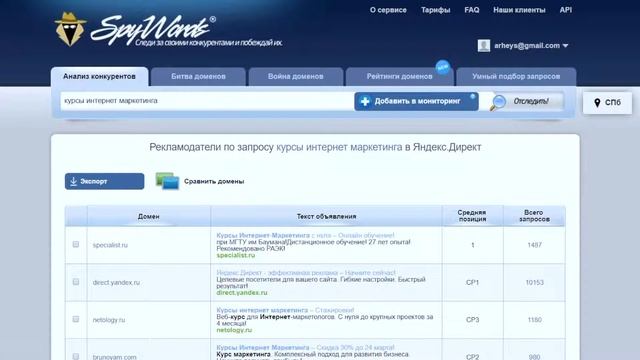Switch to the Битва доменов tab
Image resolution: width=640 pixels, height=360 pixels.
(x=198, y=77)
